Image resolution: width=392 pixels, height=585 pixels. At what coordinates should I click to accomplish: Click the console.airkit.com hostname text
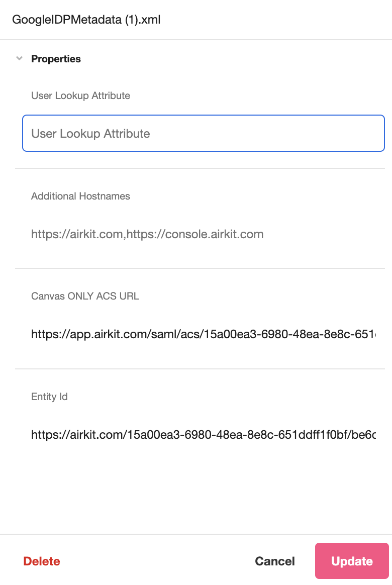tap(195, 234)
